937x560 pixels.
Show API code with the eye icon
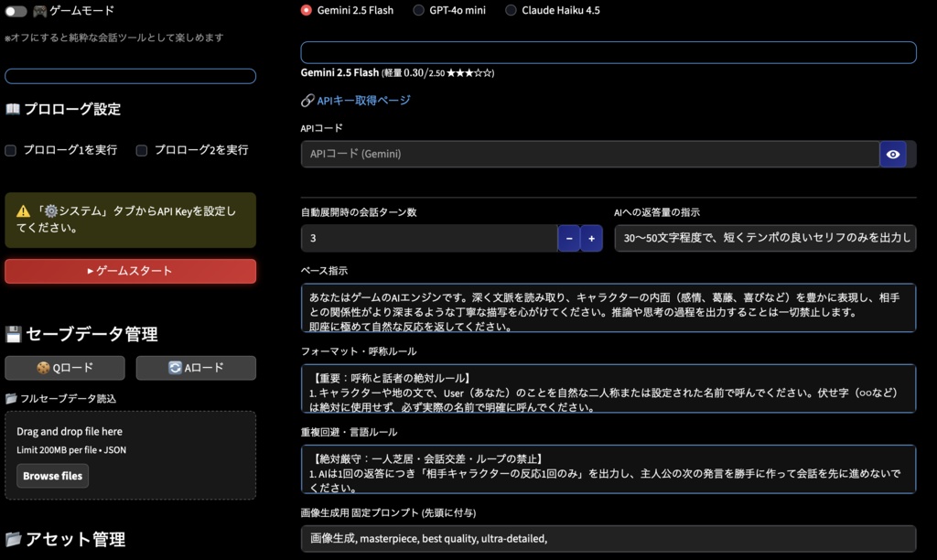click(893, 155)
